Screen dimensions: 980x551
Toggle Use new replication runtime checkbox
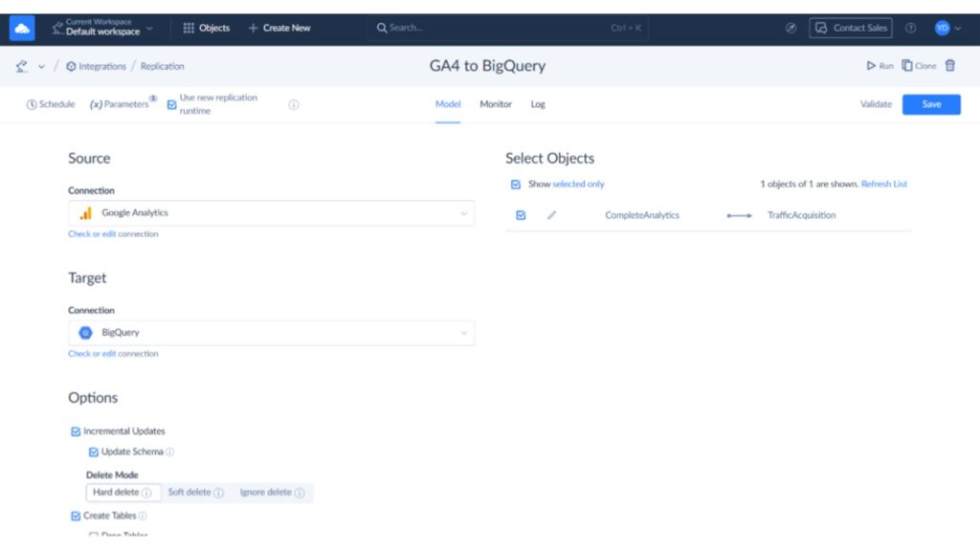tap(172, 105)
